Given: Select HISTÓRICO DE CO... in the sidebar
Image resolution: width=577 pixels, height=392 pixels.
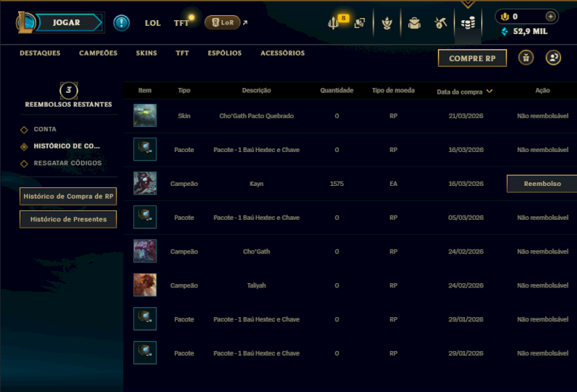Looking at the screenshot, I should 66,146.
